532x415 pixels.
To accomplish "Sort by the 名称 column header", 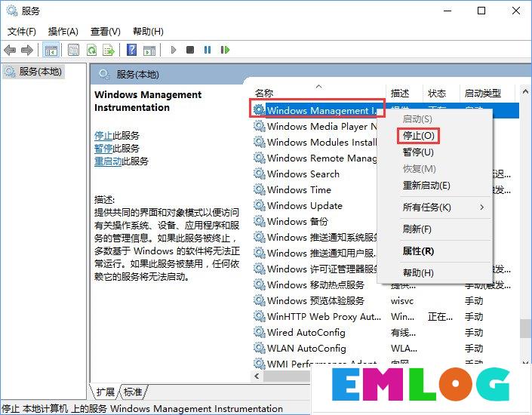I will [318, 93].
